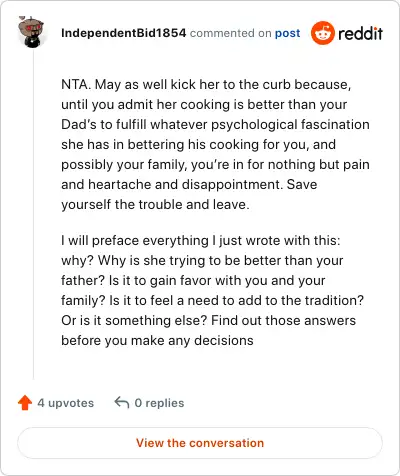The image size is (400, 476).
Task: Upvote the comment with the orange arrow
Action: tap(25, 403)
